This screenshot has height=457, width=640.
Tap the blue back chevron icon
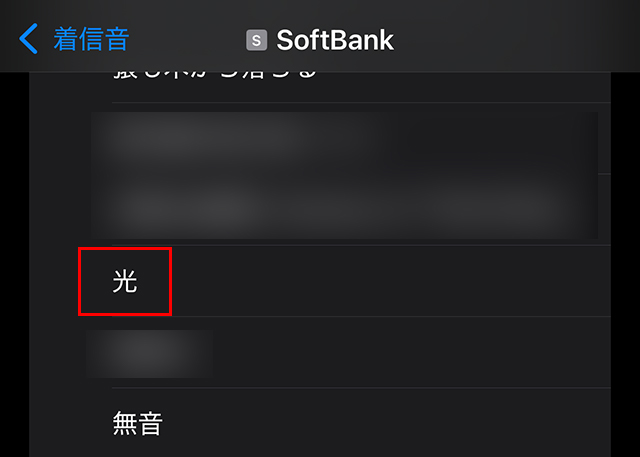(29, 39)
